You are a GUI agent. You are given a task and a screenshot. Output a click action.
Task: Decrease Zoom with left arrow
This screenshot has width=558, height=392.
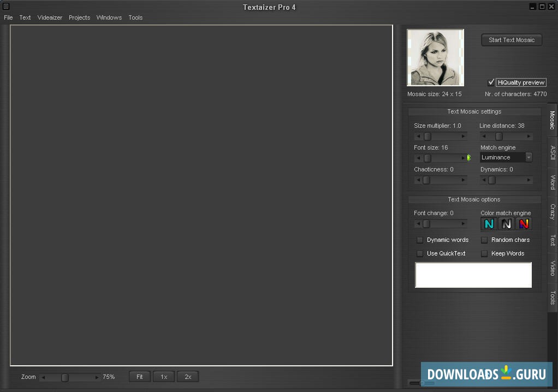click(x=44, y=377)
